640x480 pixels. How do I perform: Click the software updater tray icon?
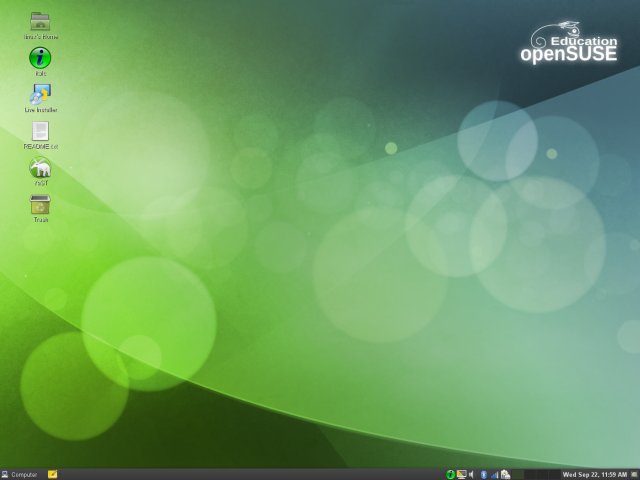coord(505,474)
